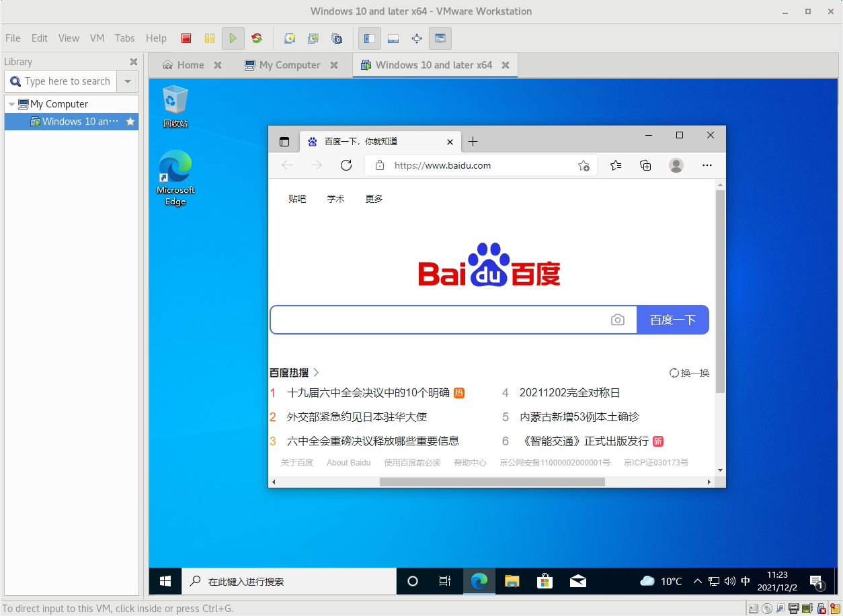Enter full screen mode via toolbar icon
The image size is (843, 616).
(x=417, y=38)
